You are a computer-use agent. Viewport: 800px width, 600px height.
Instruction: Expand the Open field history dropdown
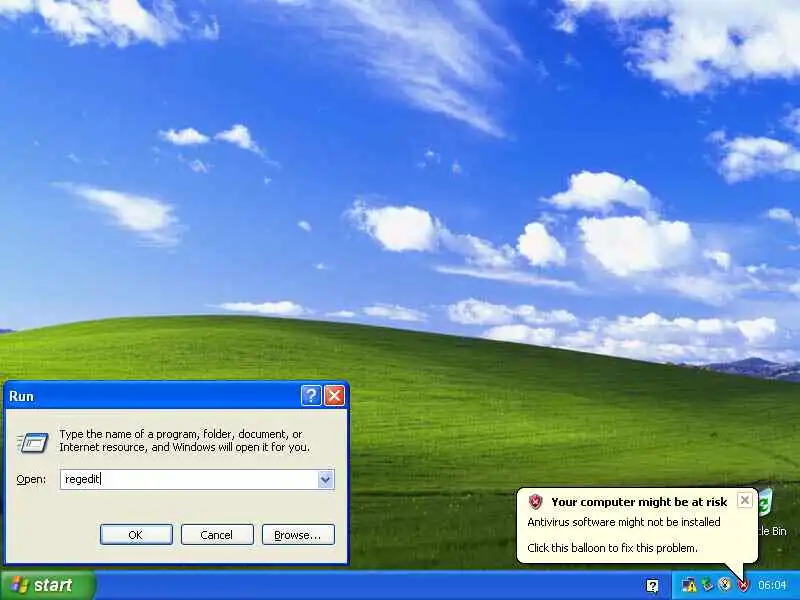pos(326,479)
